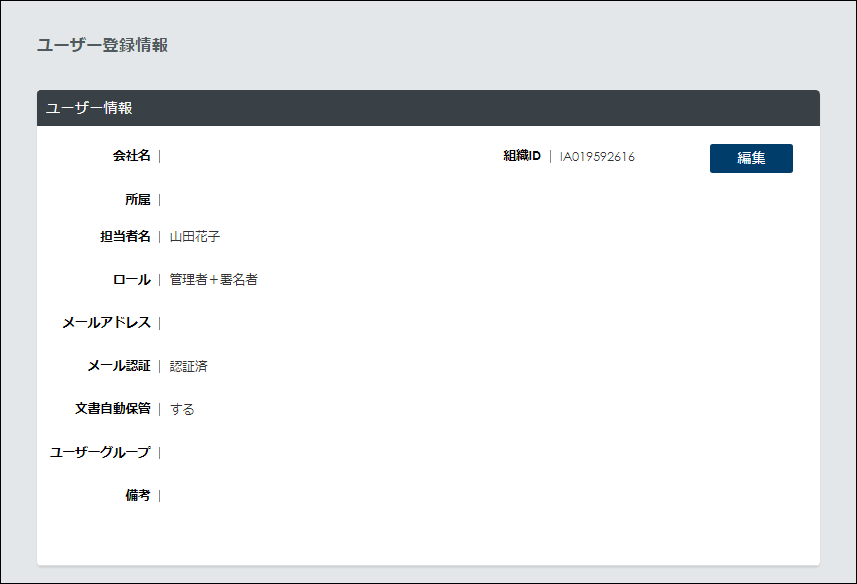The height and width of the screenshot is (584, 857).
Task: Click the 備考 label
Action: (137, 496)
